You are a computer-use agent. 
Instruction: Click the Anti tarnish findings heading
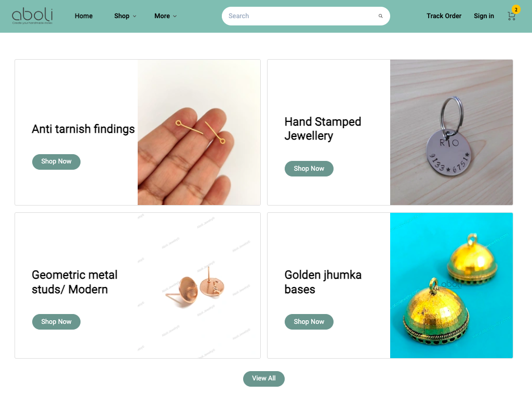pyautogui.click(x=83, y=129)
